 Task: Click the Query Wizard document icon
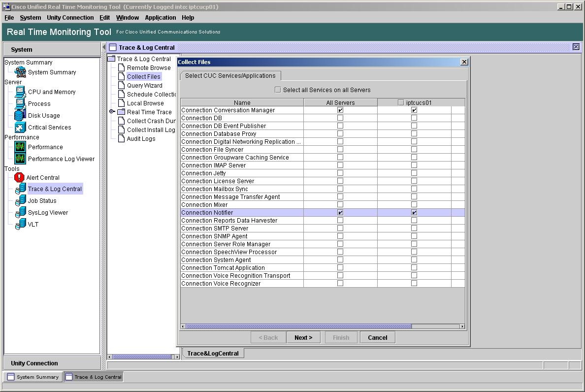(x=121, y=85)
